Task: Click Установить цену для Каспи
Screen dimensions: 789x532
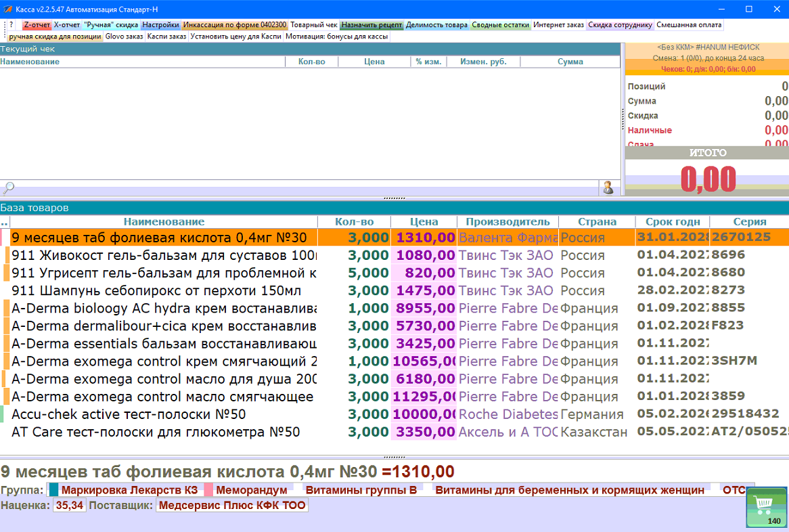Action: (236, 37)
